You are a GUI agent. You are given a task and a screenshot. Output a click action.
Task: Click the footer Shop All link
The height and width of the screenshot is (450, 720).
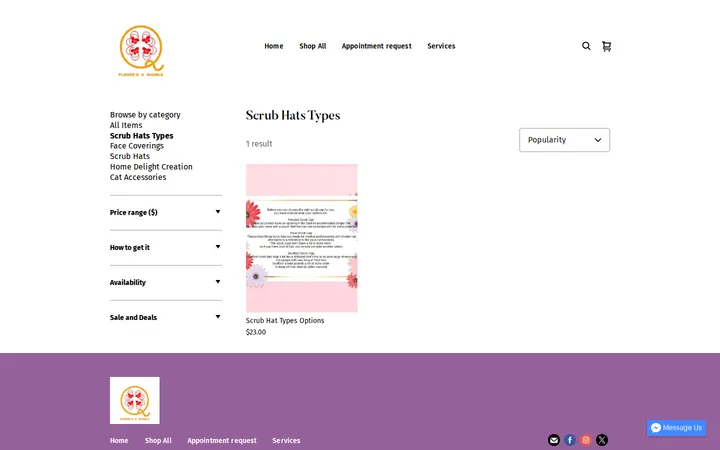tap(158, 440)
